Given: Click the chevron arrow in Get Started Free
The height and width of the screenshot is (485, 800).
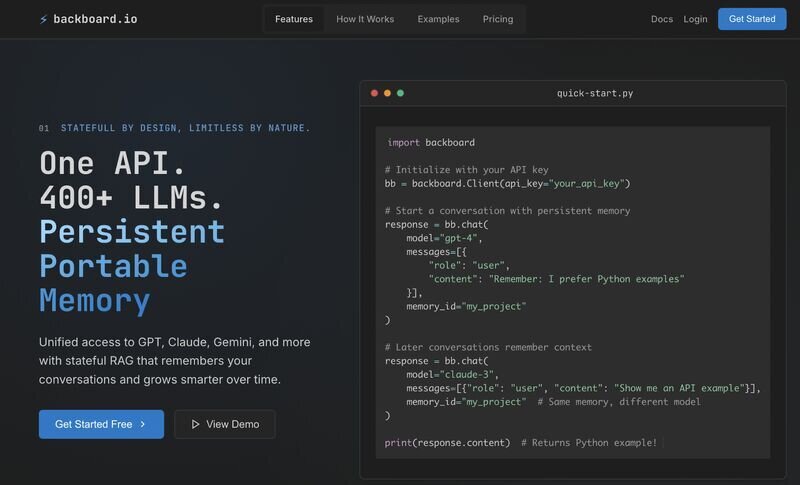Looking at the screenshot, I should [143, 424].
